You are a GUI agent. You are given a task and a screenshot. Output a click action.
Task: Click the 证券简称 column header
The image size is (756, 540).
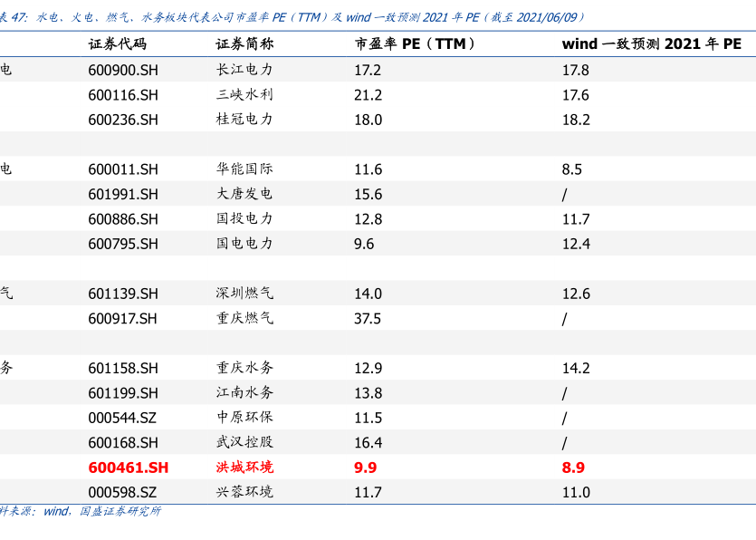244,44
